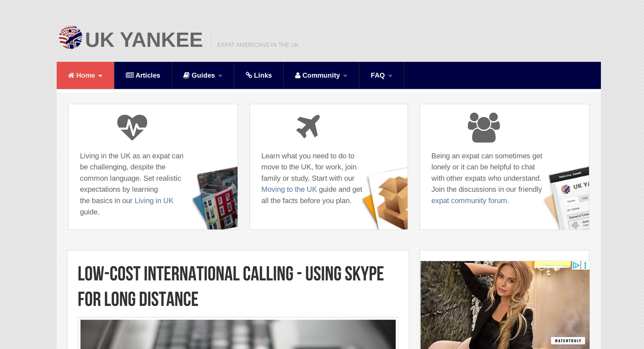Open the Low-Cost International Calling article title
644x349 pixels.
click(231, 286)
